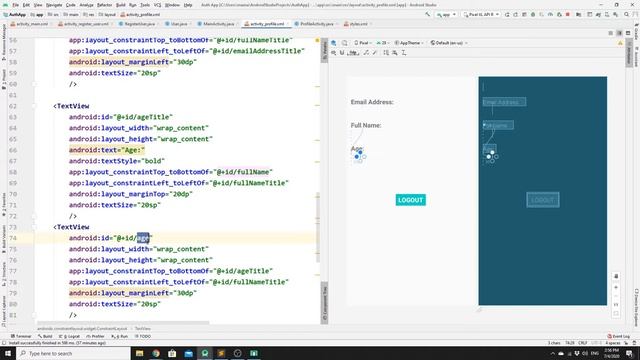
Task: Click the Search Everywhere magnifier icon
Action: pos(627,15)
